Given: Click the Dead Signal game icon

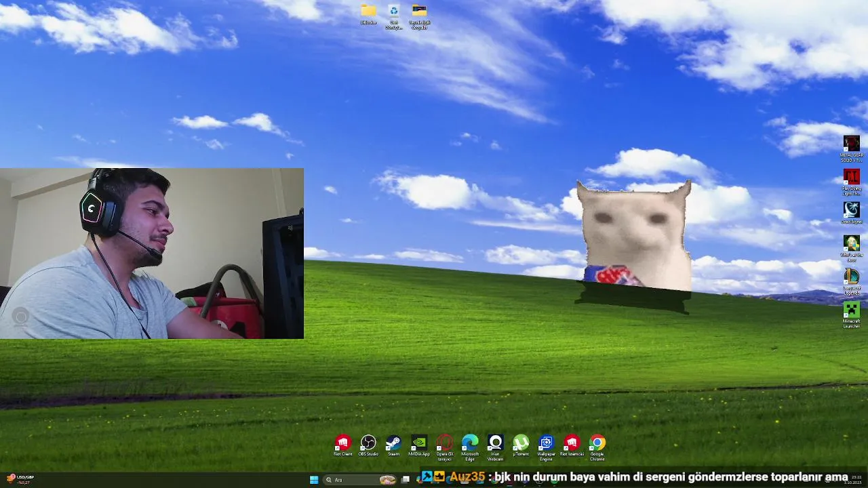Looking at the screenshot, I should [852, 213].
